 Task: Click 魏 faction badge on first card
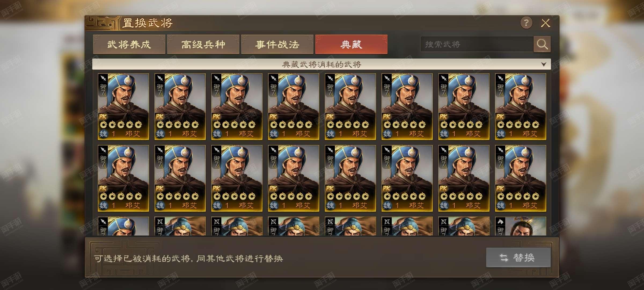tap(103, 134)
